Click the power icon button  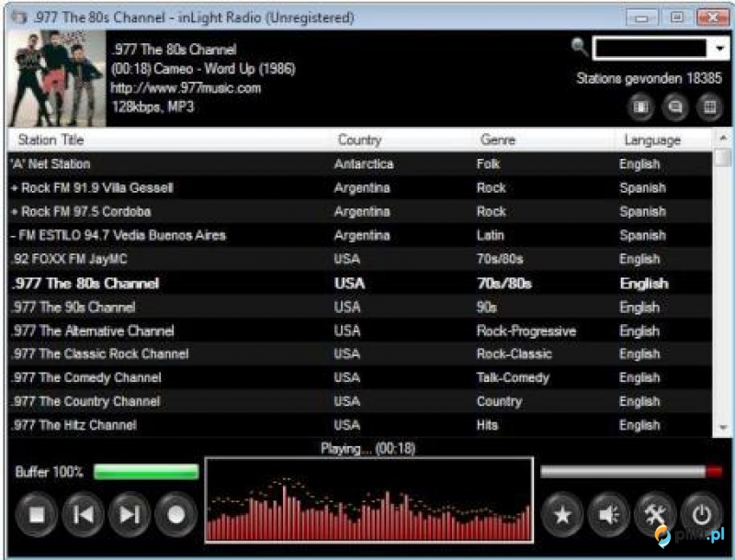(701, 515)
